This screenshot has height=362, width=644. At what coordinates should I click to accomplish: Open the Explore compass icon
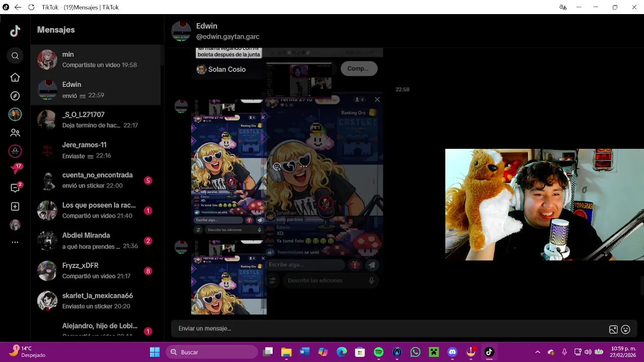point(15,96)
